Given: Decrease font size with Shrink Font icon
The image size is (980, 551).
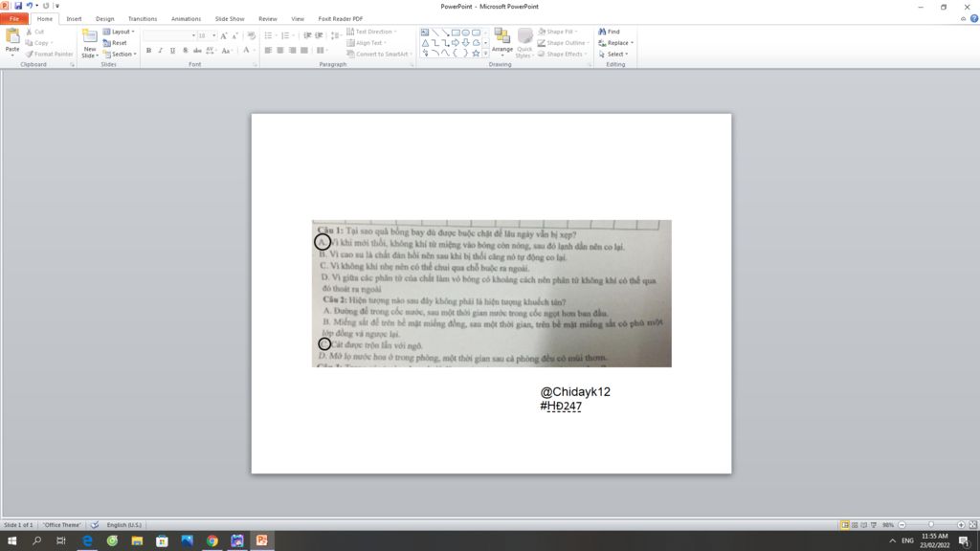Looking at the screenshot, I should 235,35.
